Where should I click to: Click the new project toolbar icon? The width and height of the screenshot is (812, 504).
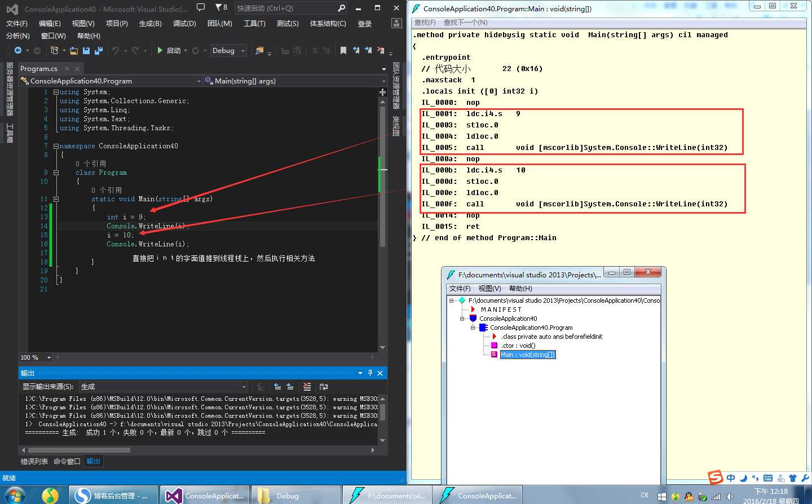54,50
